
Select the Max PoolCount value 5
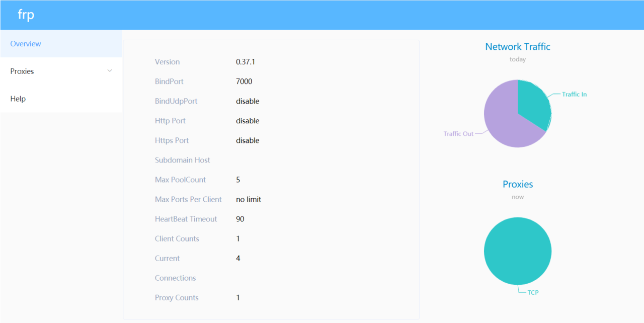pyautogui.click(x=238, y=180)
